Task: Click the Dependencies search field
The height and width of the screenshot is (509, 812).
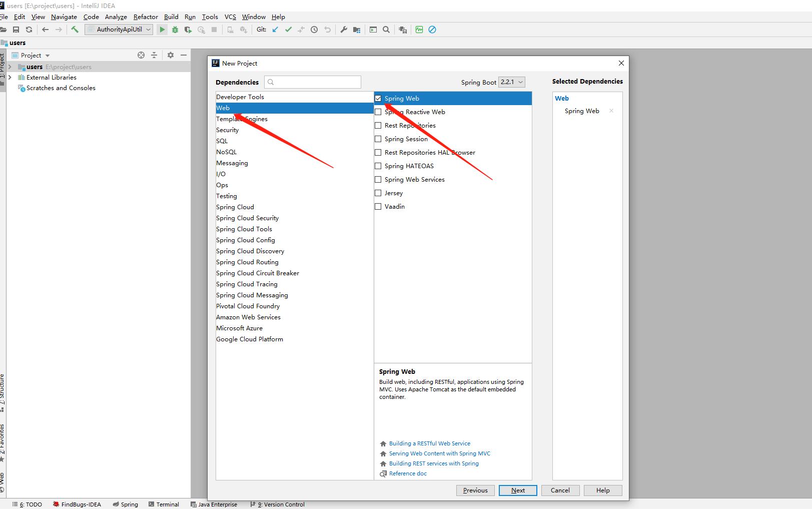Action: click(x=313, y=82)
